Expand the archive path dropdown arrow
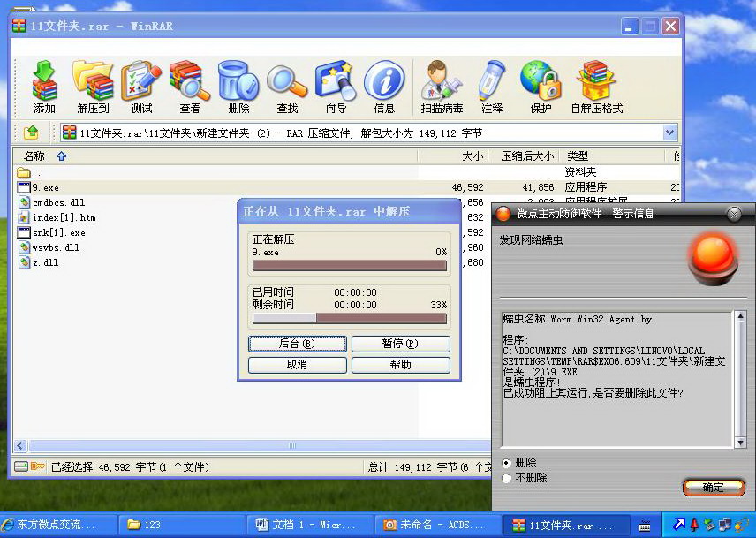 coord(669,133)
